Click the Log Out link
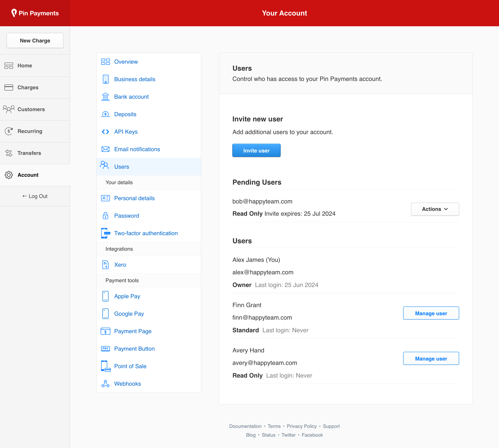 click(35, 196)
